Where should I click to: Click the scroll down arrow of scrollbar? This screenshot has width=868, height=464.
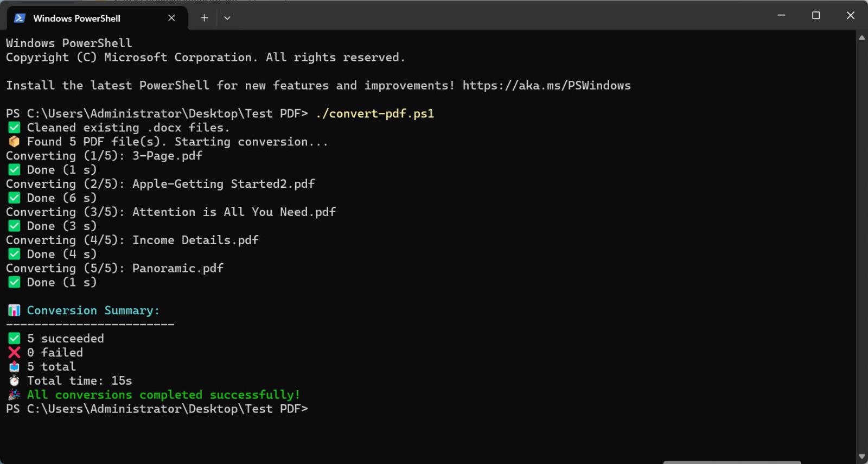coord(861,456)
